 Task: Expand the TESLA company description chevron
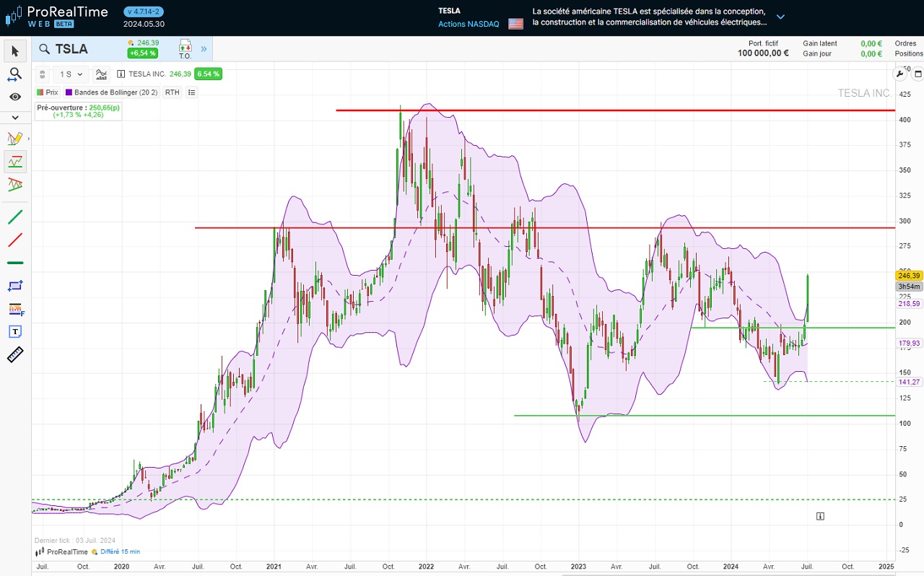pyautogui.click(x=778, y=16)
